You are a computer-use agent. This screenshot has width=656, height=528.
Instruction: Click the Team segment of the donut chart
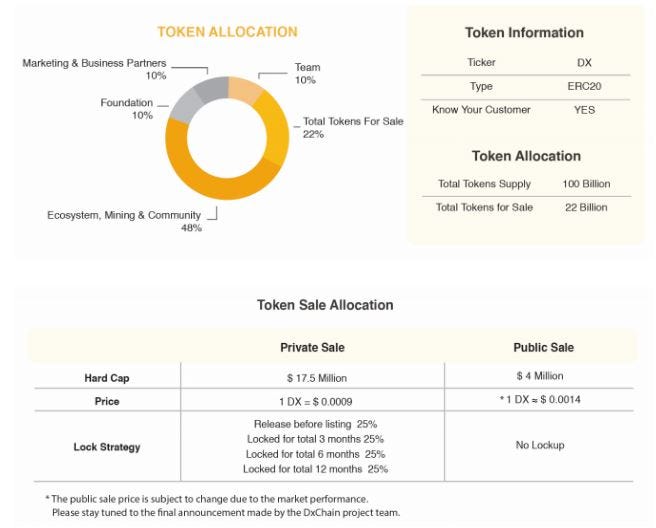click(244, 89)
